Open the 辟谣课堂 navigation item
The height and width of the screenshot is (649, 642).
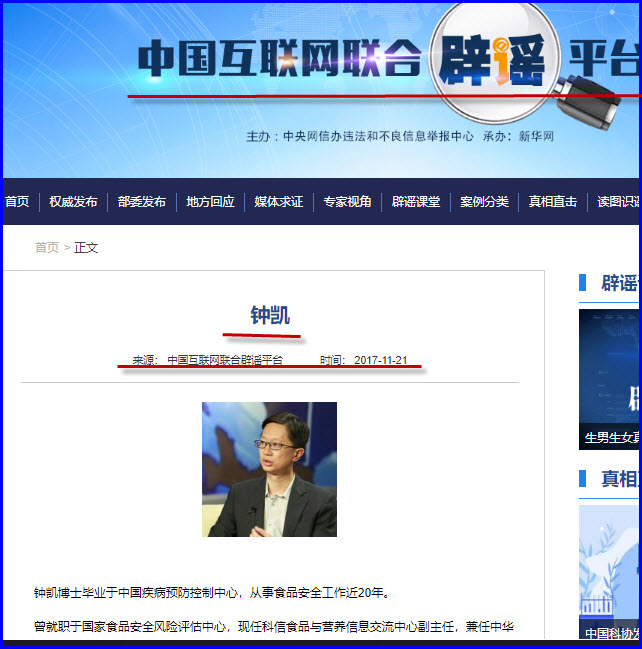coord(416,202)
